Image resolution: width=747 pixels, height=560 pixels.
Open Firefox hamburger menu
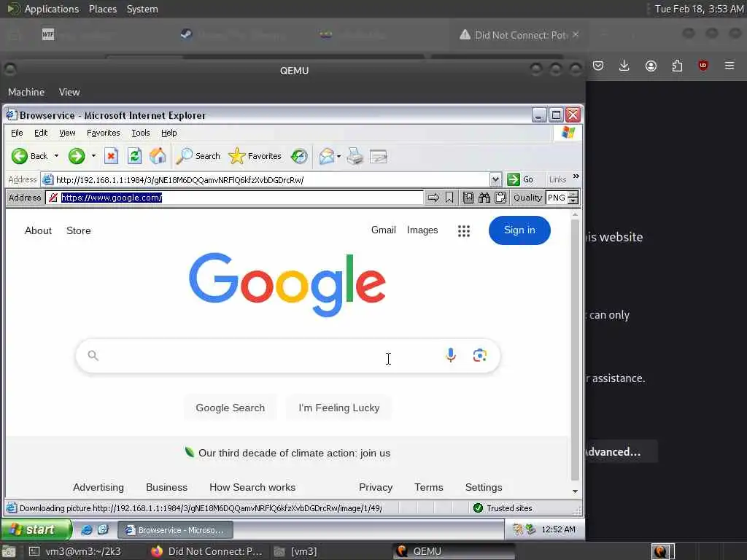click(729, 66)
